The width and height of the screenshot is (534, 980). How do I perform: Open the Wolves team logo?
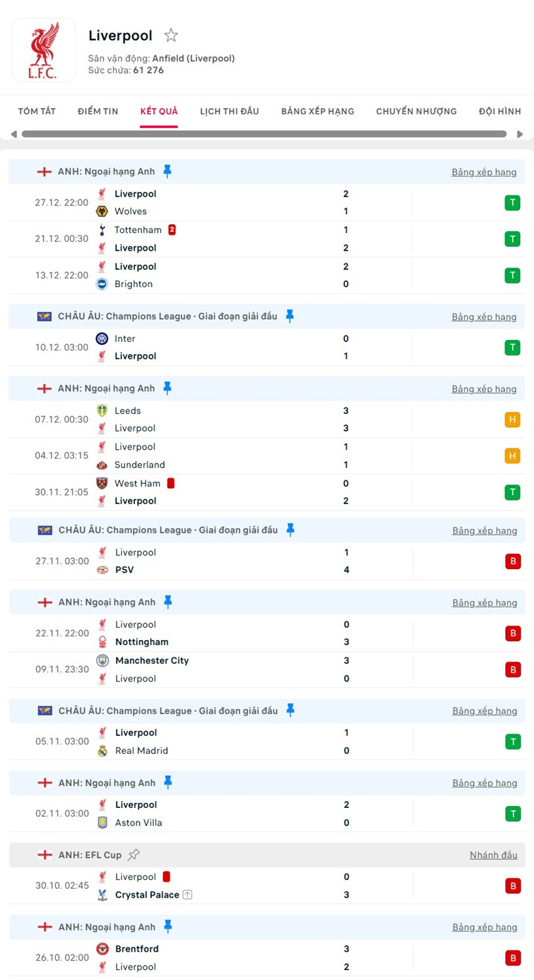tap(101, 212)
